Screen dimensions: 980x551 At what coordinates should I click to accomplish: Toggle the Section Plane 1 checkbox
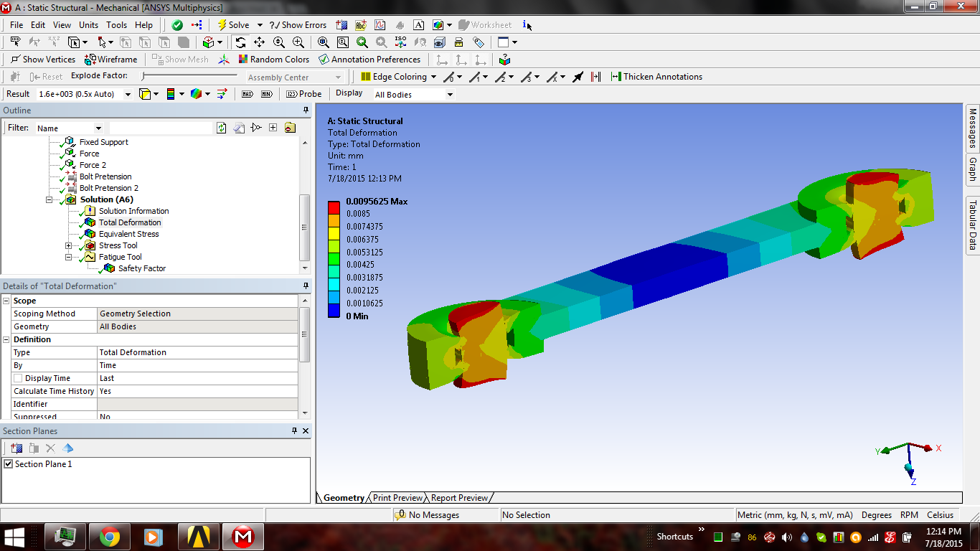pos(9,464)
